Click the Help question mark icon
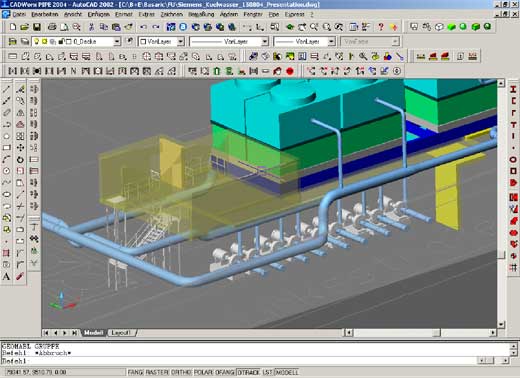This screenshot has width=520, height=378. 381,27
